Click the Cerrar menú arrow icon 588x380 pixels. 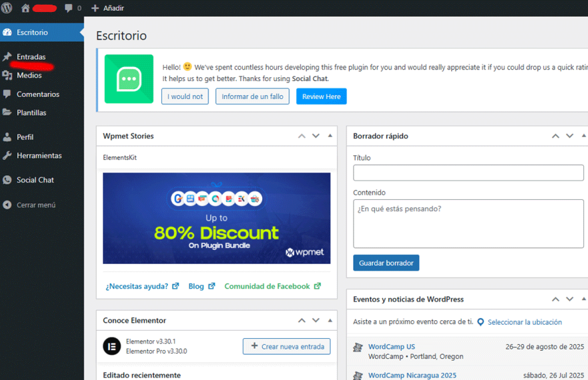click(x=7, y=205)
